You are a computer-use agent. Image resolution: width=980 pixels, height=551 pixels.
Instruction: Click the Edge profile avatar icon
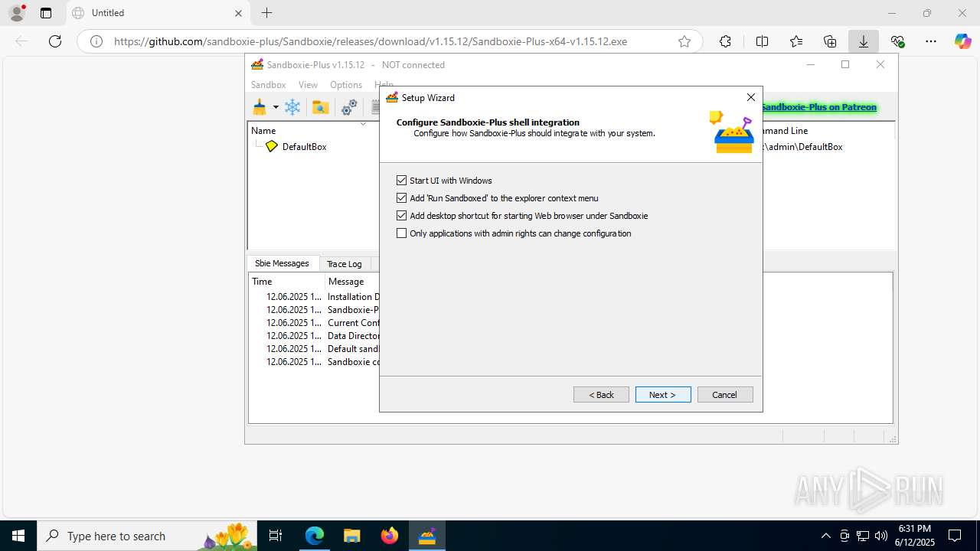point(17,13)
